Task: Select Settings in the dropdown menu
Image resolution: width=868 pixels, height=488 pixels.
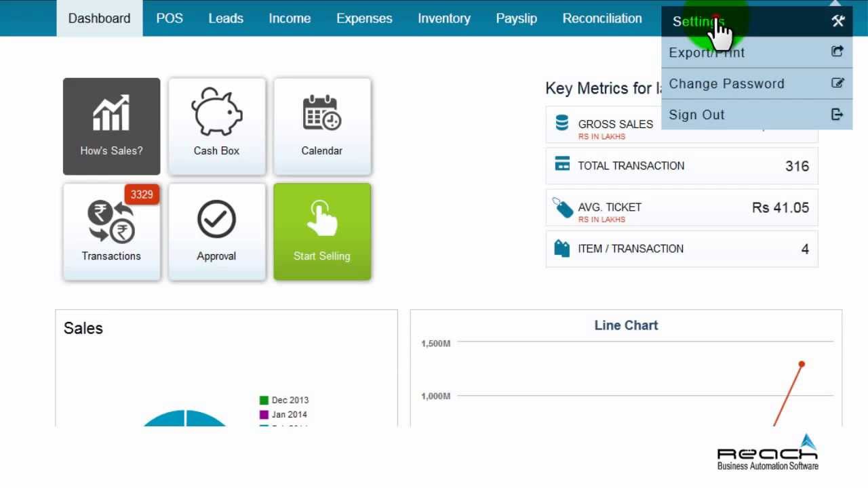Action: [x=757, y=22]
